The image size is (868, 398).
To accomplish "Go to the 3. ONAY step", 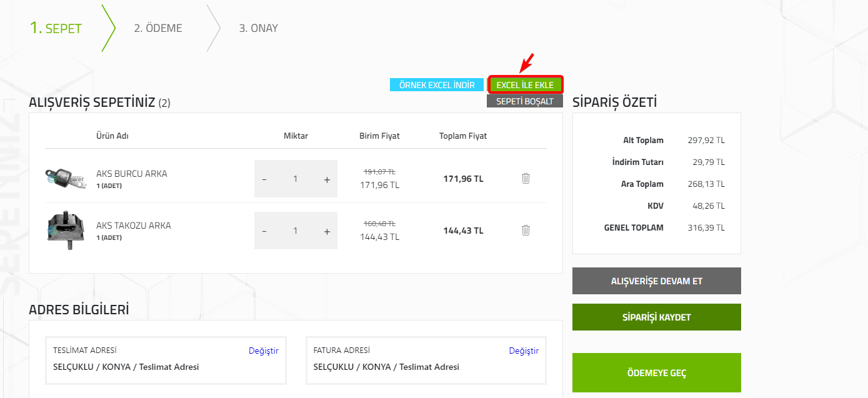I will point(258,28).
